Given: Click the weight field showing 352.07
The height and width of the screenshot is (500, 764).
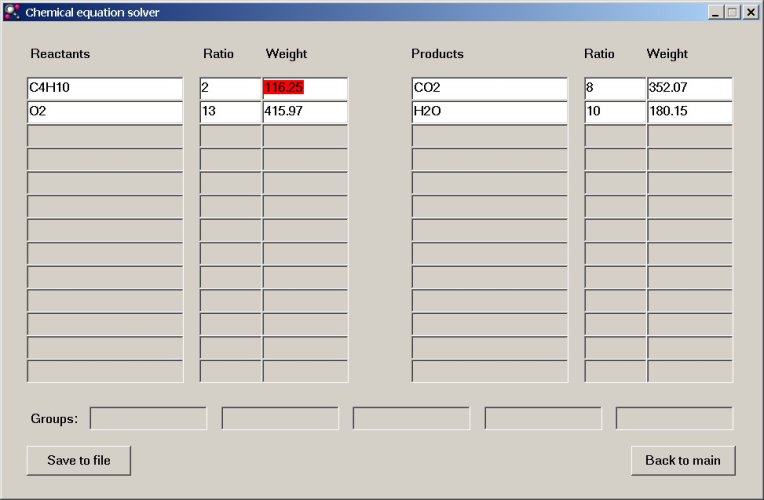Looking at the screenshot, I should [x=690, y=88].
